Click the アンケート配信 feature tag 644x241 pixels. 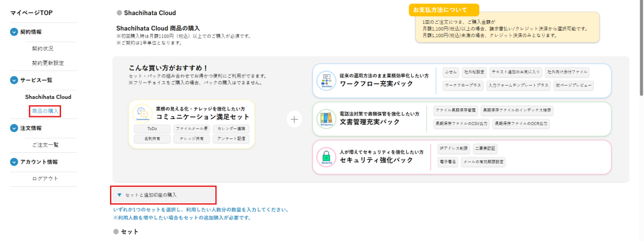pyautogui.click(x=231, y=139)
